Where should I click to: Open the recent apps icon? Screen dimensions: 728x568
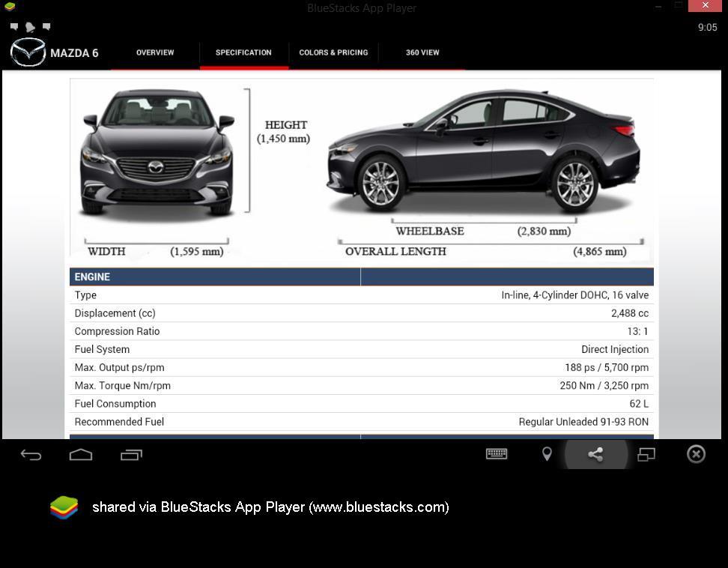tap(131, 455)
